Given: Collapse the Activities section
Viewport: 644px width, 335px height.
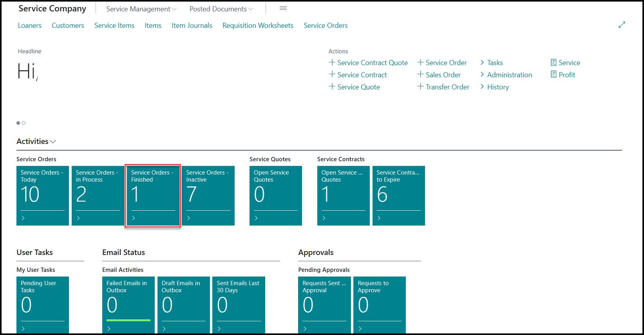Looking at the screenshot, I should (53, 142).
